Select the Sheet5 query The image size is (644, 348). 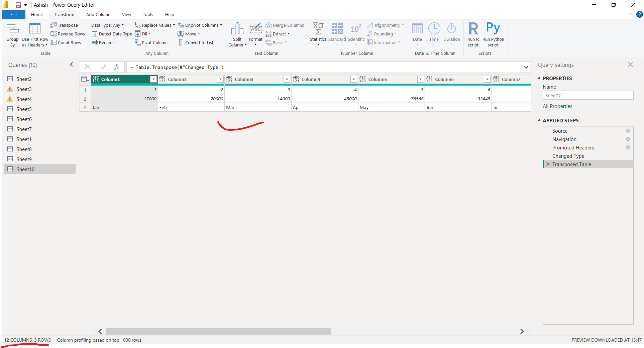click(24, 109)
